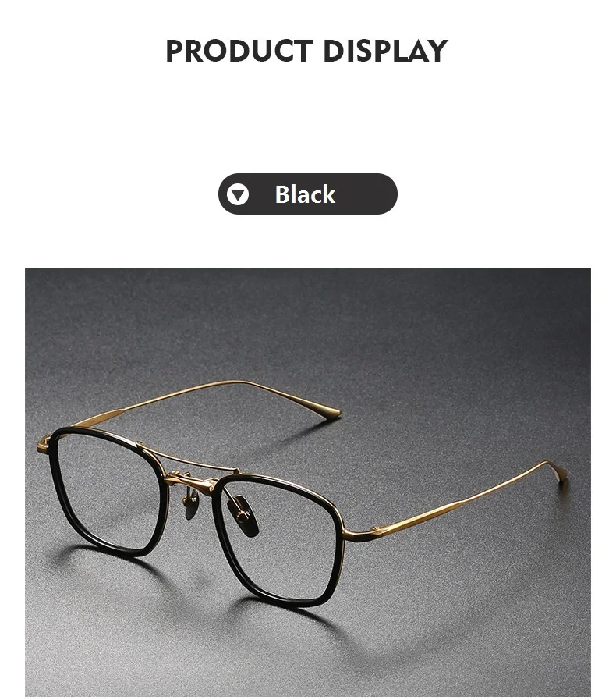The width and height of the screenshot is (616, 700).
Task: Click the right lens of the glasses
Action: [278, 541]
